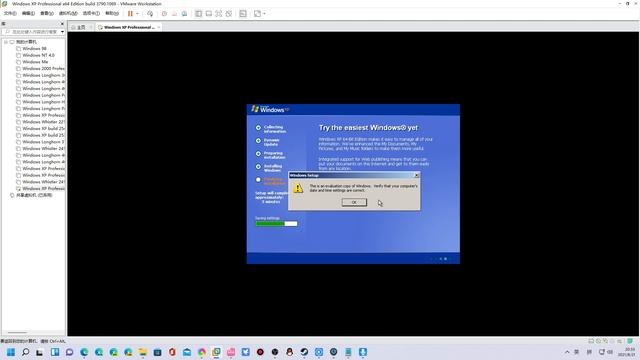Close the library panel
Image resolution: width=640 pixels, height=360 pixels.
[x=62, y=24]
